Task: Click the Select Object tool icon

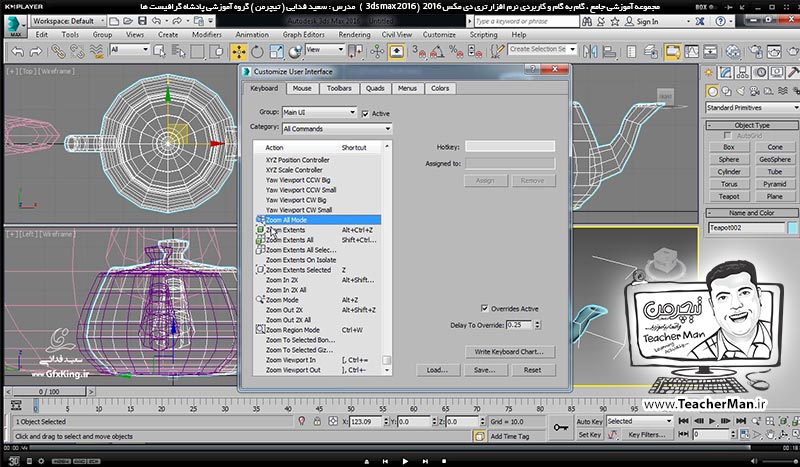Action: pyautogui.click(x=160, y=51)
